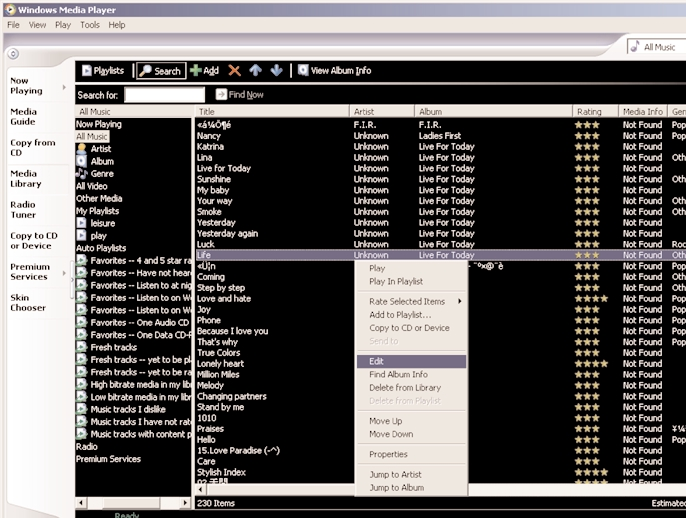Sort by the Title column header
The height and width of the screenshot is (518, 686).
click(272, 112)
